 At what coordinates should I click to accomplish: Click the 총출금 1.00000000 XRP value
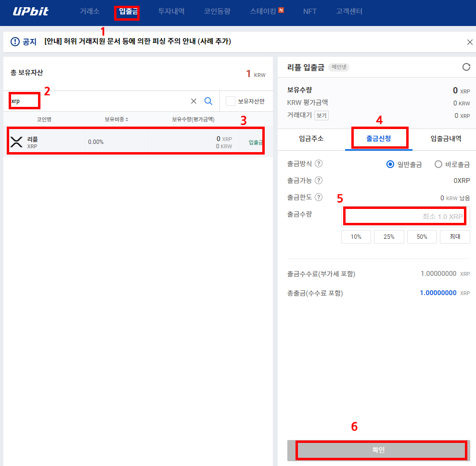coord(445,293)
